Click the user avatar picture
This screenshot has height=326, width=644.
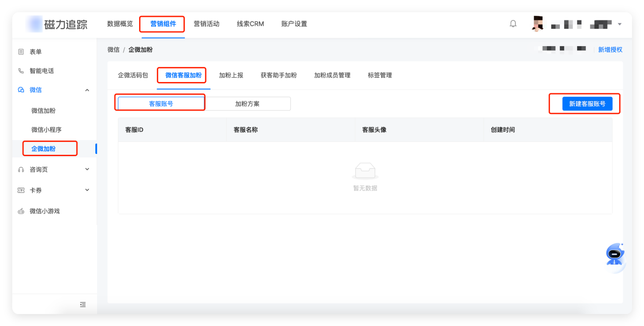coord(537,24)
